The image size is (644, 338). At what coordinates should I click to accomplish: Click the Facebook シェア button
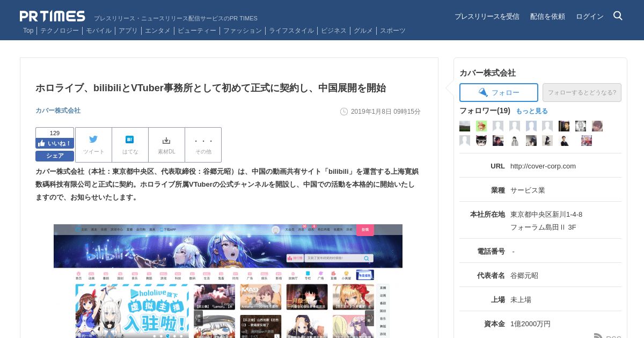click(55, 156)
